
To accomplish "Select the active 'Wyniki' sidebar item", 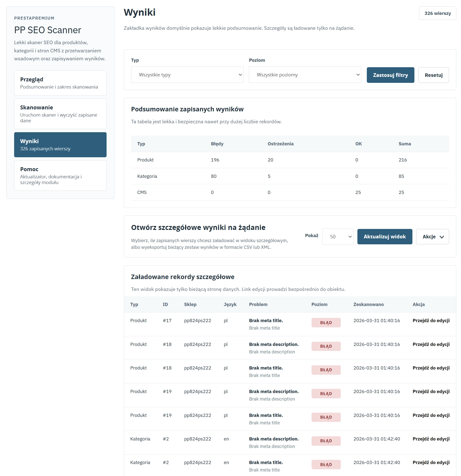I will [x=60, y=145].
